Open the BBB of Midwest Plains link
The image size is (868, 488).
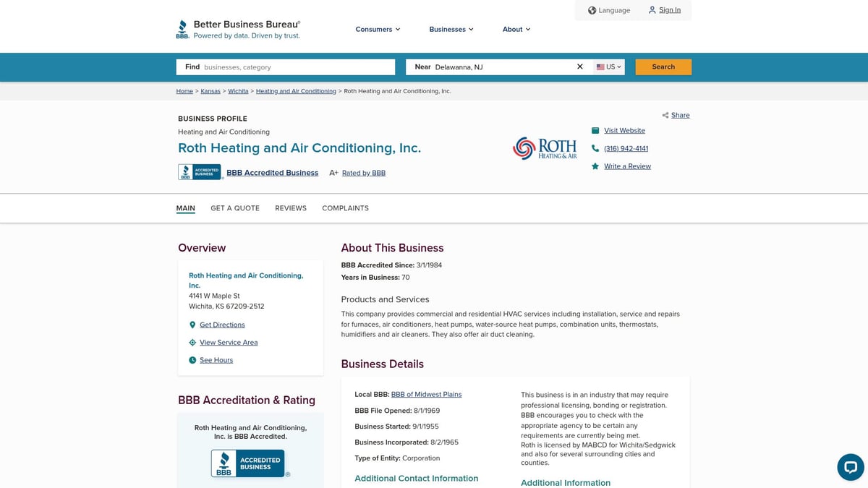point(426,395)
